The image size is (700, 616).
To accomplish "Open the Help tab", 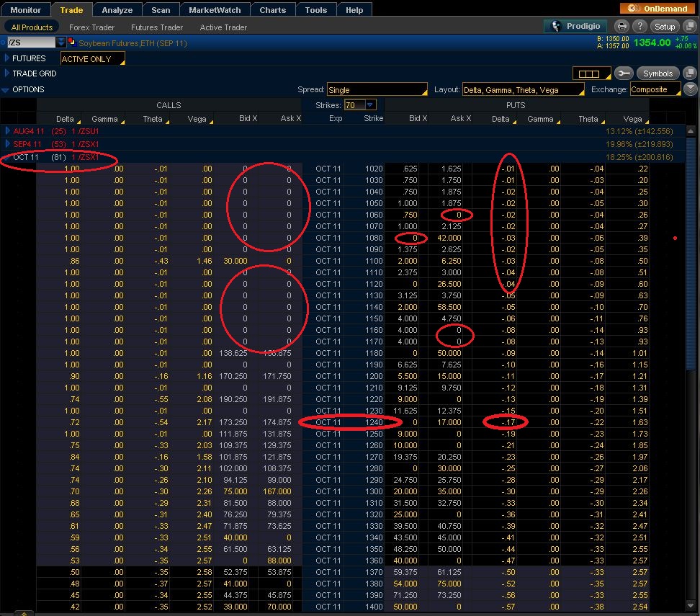I will pos(354,10).
